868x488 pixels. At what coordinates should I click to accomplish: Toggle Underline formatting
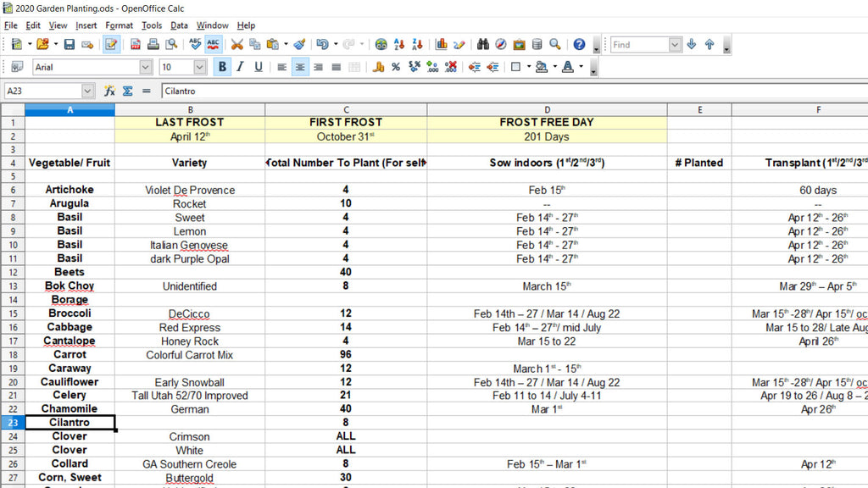point(258,67)
